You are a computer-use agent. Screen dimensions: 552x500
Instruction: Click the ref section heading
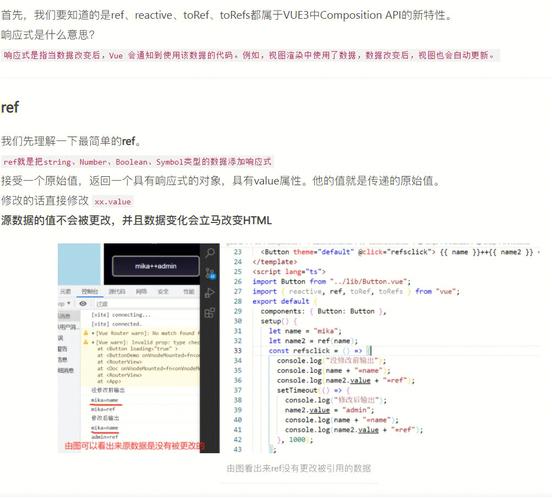(x=10, y=107)
